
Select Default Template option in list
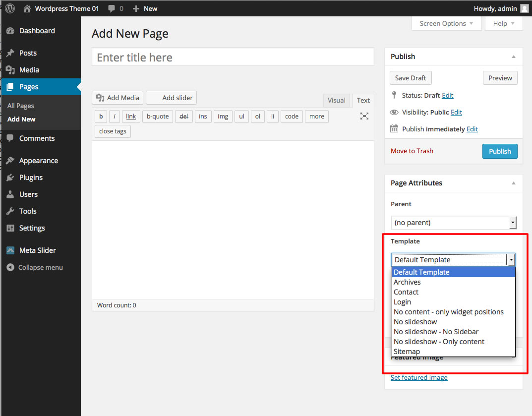(x=453, y=272)
